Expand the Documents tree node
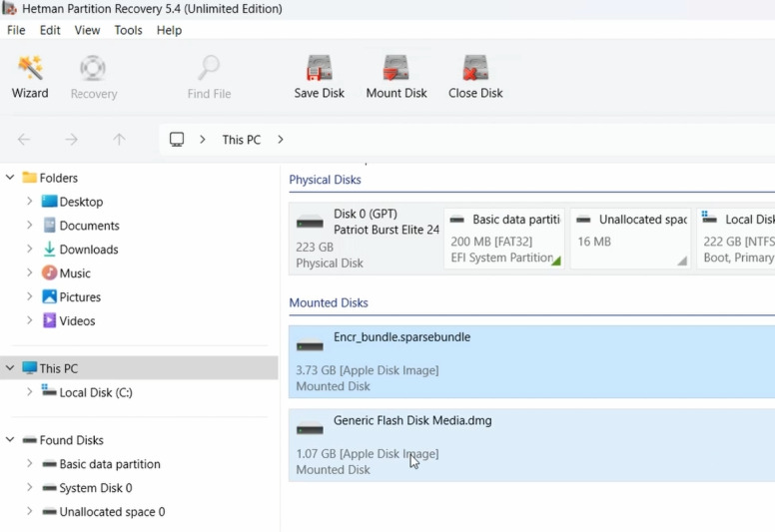 (30, 226)
